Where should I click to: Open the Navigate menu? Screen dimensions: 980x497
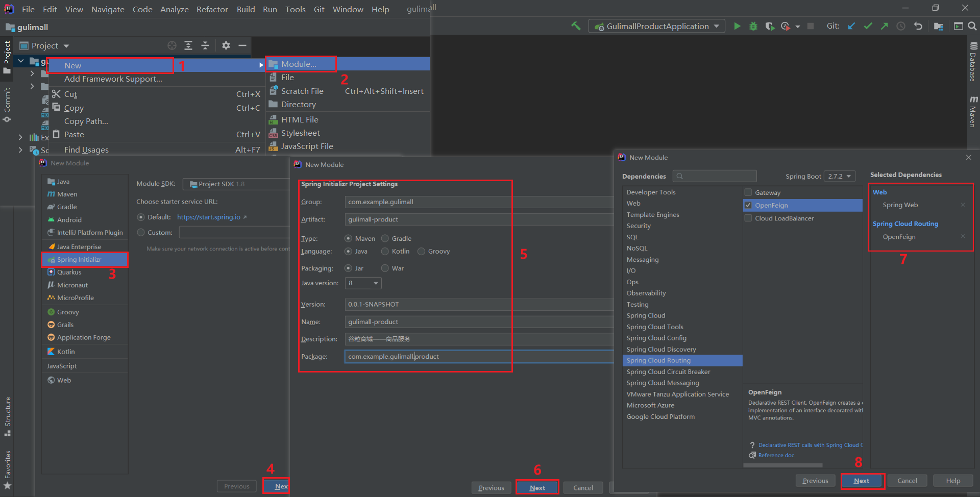click(108, 9)
